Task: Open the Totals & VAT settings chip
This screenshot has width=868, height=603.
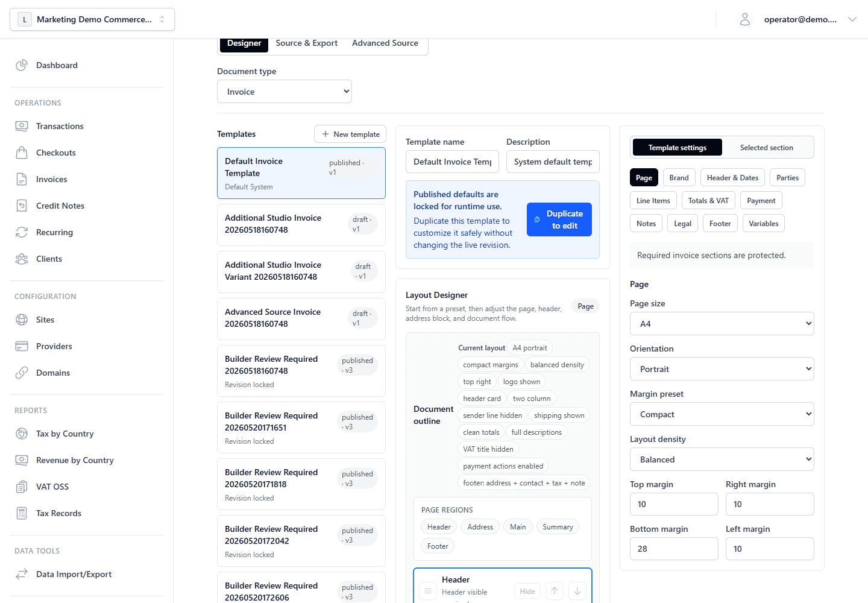Action: point(708,201)
